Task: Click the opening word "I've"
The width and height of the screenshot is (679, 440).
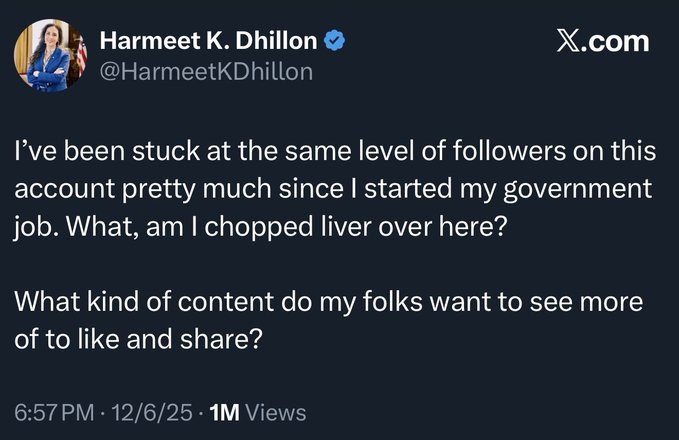Action: pyautogui.click(x=33, y=153)
